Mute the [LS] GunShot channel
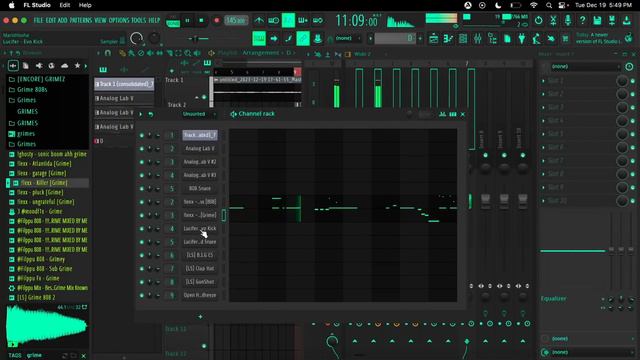This screenshot has height=360, width=640. [142, 282]
